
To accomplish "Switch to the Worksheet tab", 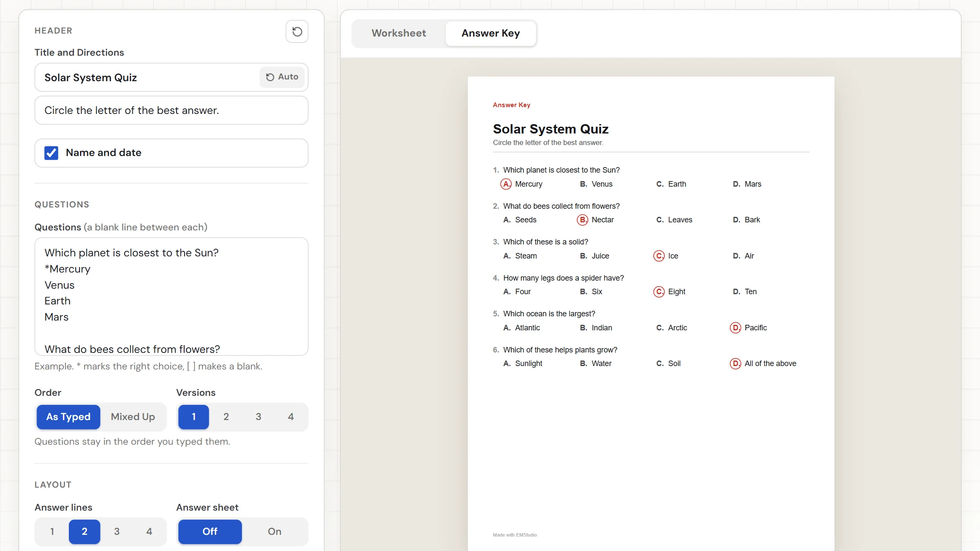I will pos(399,33).
